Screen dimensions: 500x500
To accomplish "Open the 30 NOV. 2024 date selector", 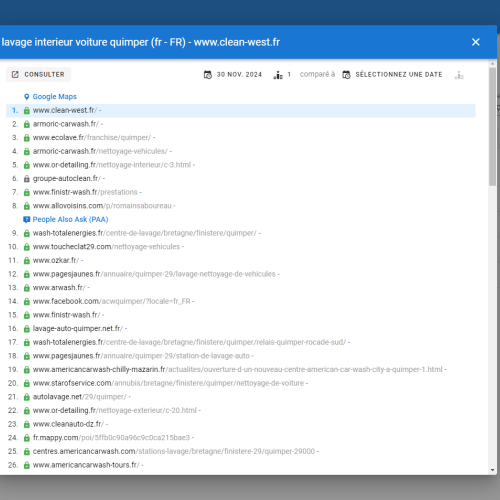I will coord(233,75).
